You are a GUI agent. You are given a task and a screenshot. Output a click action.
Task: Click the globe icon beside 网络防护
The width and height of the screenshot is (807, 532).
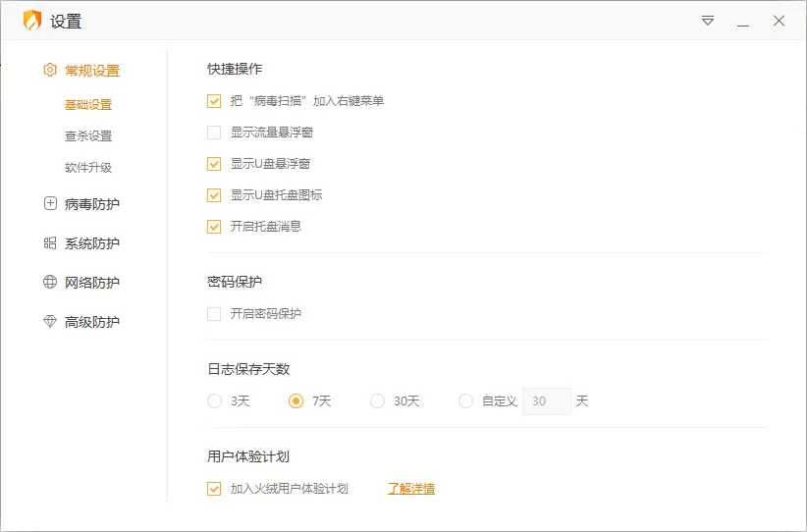(x=50, y=282)
